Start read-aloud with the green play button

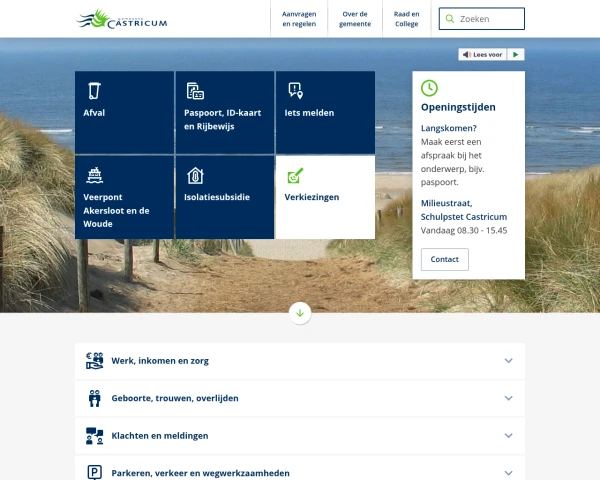tap(515, 54)
